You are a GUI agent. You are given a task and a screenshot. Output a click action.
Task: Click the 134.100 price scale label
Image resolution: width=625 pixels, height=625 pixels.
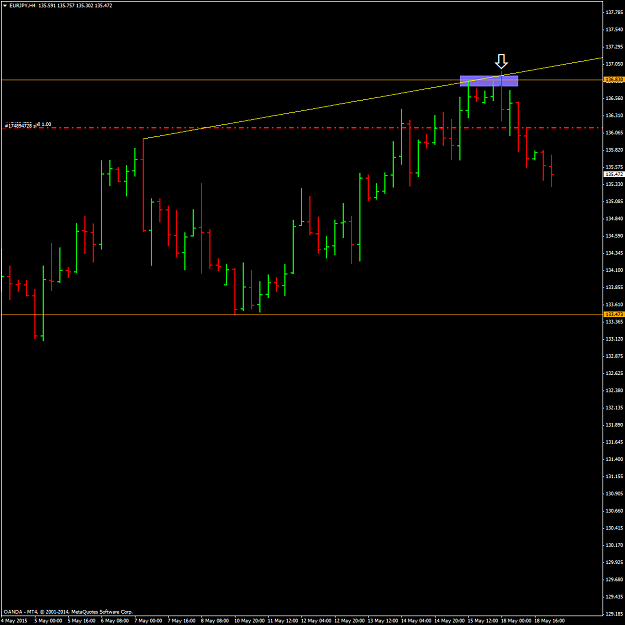614,270
